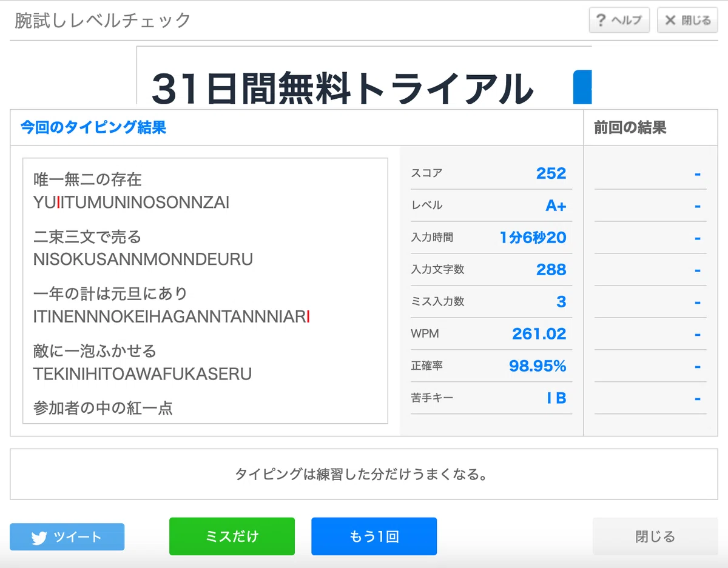Click the phrase 一年の計は元旦にあり
Viewport: 728px width, 568px height.
click(x=110, y=293)
